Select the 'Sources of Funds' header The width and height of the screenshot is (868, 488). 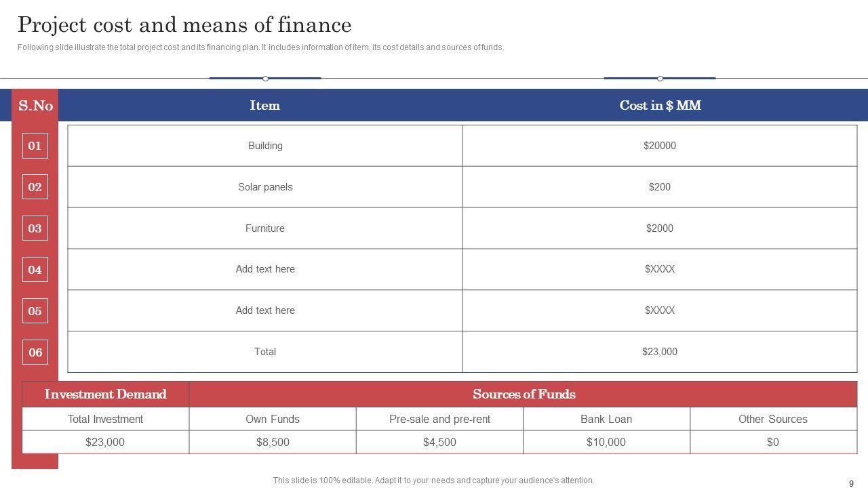(x=524, y=394)
